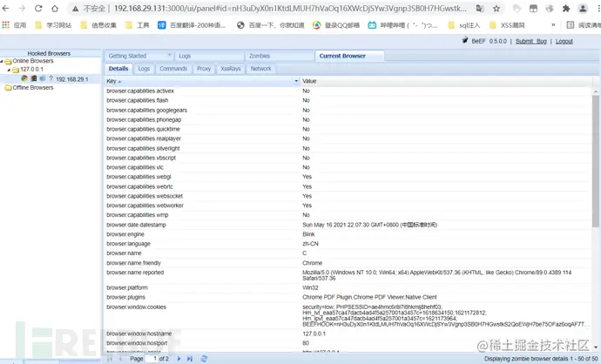
Task: Open the Proxy sub-tab
Action: click(x=204, y=69)
